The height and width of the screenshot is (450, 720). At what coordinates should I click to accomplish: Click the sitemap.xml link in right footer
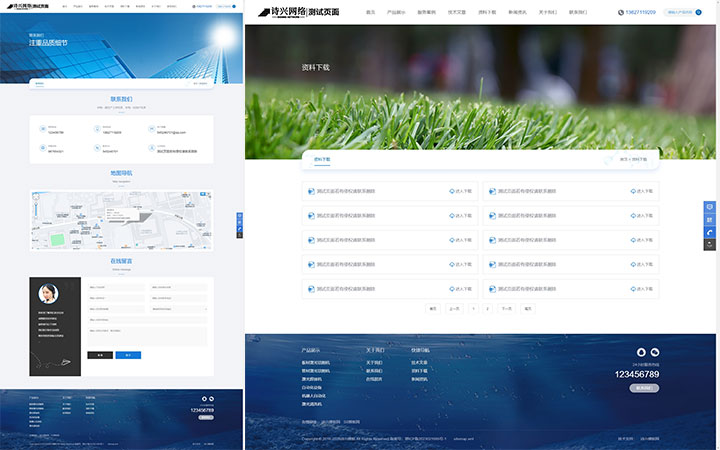point(463,439)
